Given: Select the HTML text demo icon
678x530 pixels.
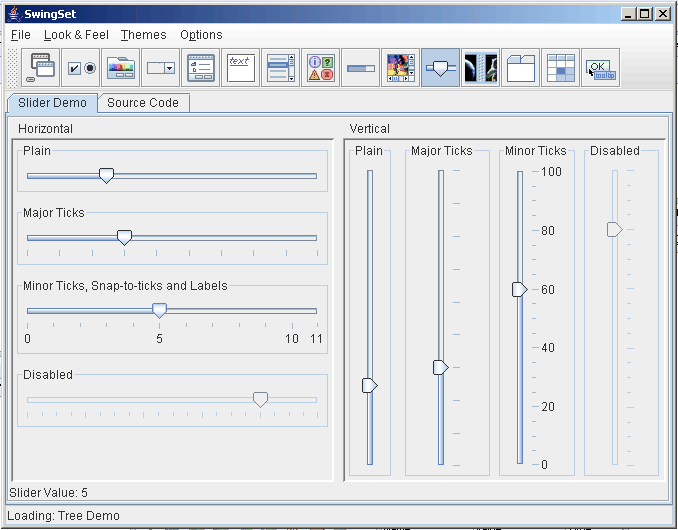Looking at the screenshot, I should pos(240,68).
